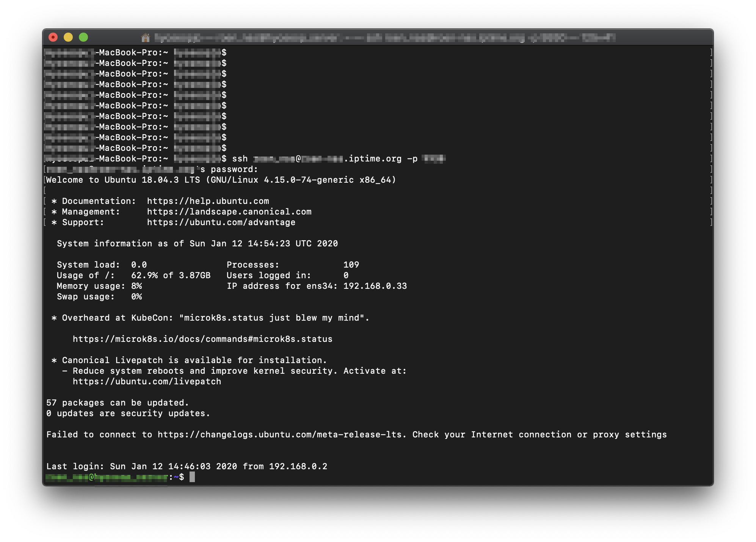This screenshot has height=542, width=756.
Task: Click the password prompt line
Action: (x=234, y=169)
